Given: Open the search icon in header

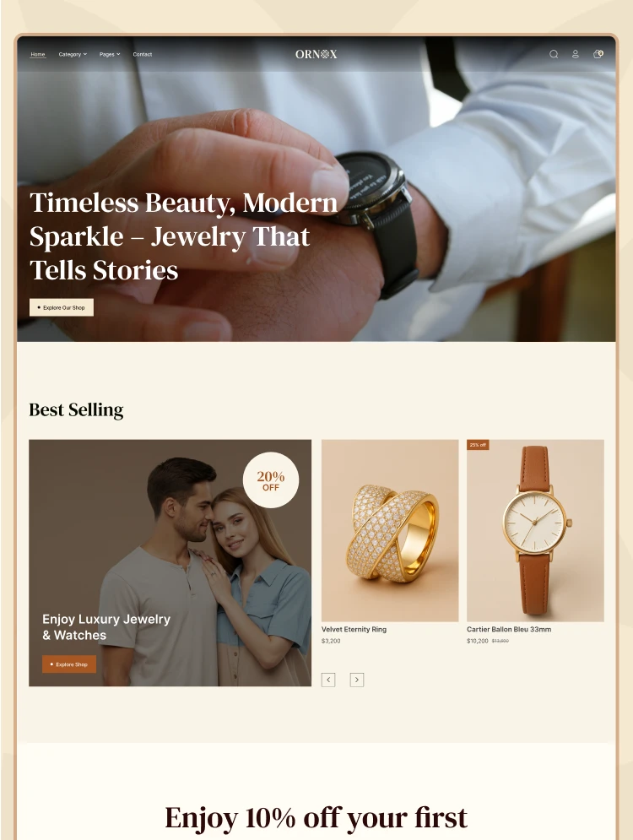Looking at the screenshot, I should (x=554, y=54).
